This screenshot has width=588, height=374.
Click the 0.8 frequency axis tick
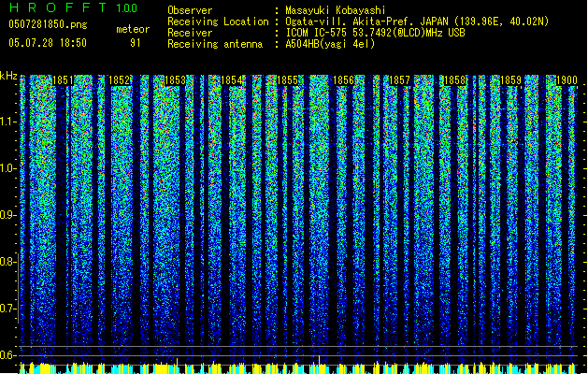[x=8, y=262]
